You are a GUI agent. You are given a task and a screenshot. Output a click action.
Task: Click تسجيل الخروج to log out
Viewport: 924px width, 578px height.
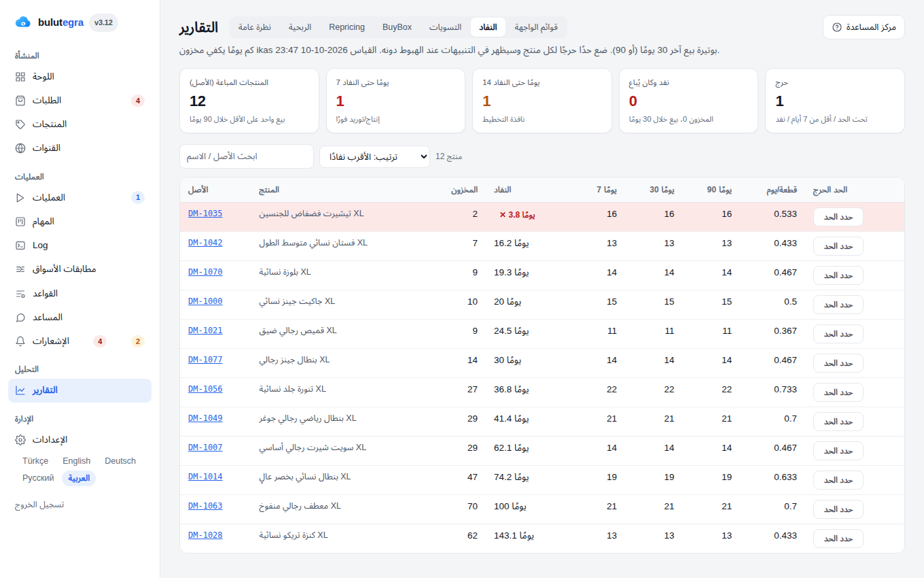tap(39, 505)
